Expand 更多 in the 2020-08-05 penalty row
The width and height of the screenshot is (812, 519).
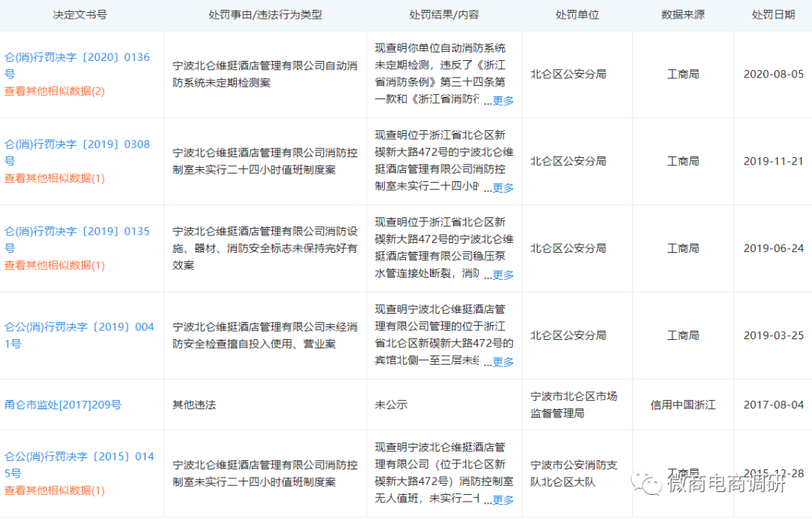[503, 101]
